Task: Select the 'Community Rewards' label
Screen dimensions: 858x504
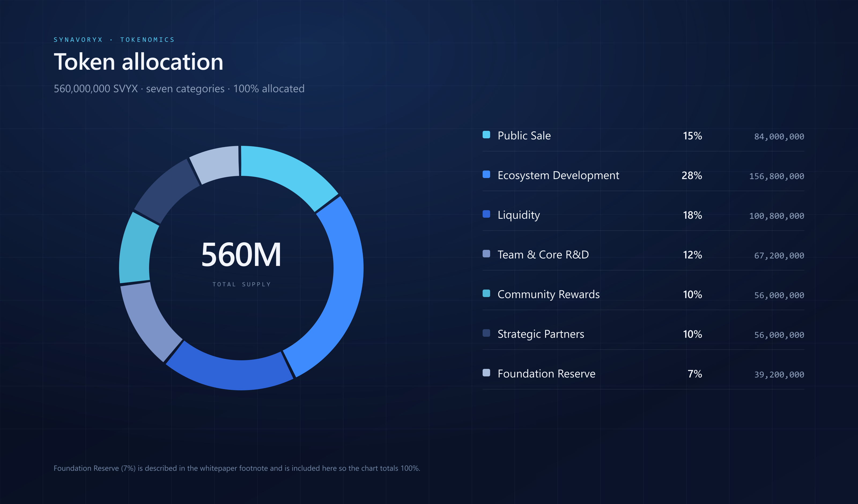Action: coord(549,295)
